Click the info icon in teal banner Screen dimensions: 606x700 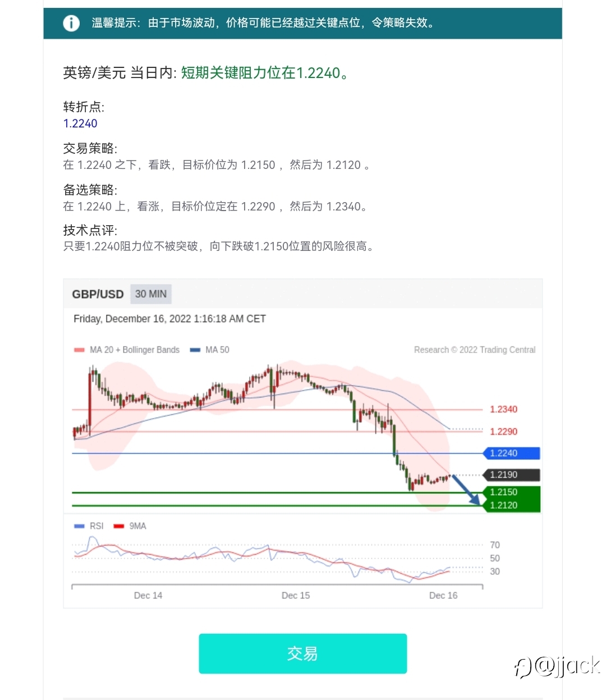71,23
